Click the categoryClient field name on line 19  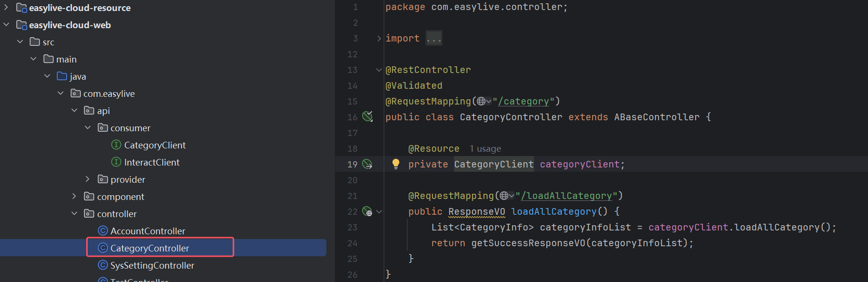click(x=580, y=164)
